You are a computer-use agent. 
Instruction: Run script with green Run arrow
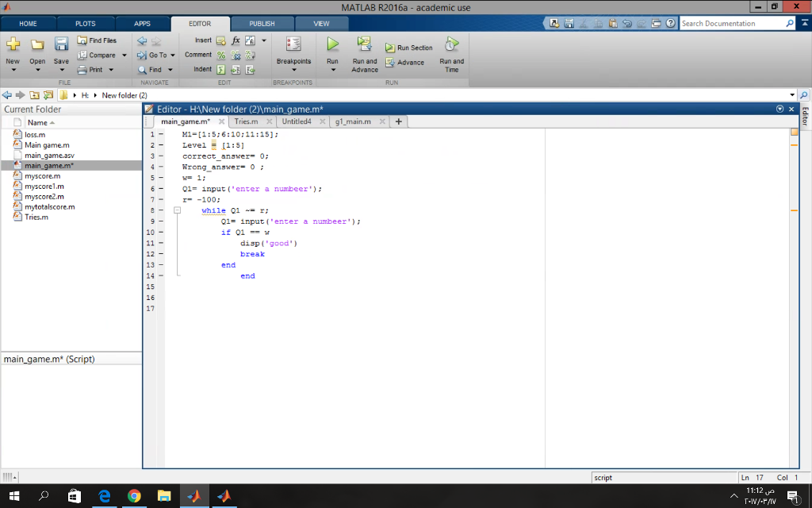click(x=332, y=44)
